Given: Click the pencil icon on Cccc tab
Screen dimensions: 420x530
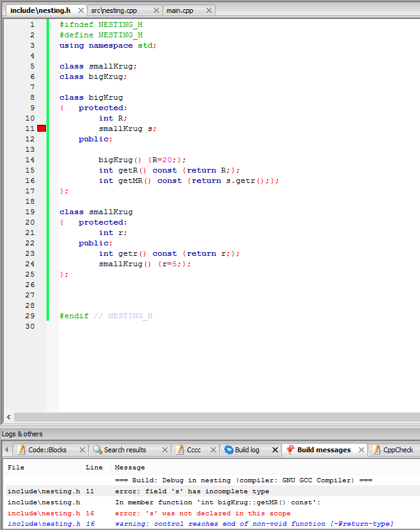Looking at the screenshot, I should [x=180, y=450].
